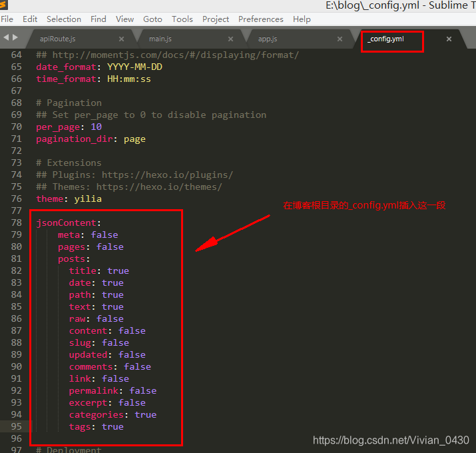Open the Edit menu
Screen dimensions: 476x453
(30, 19)
